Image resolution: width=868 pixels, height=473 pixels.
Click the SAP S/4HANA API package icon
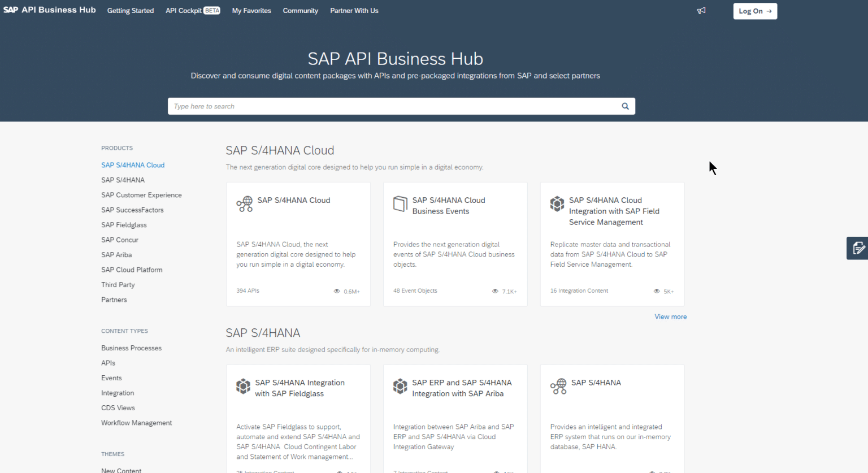[x=558, y=387]
